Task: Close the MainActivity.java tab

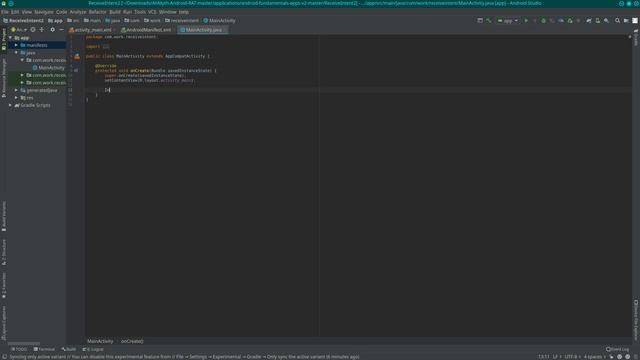Action: click(225, 30)
